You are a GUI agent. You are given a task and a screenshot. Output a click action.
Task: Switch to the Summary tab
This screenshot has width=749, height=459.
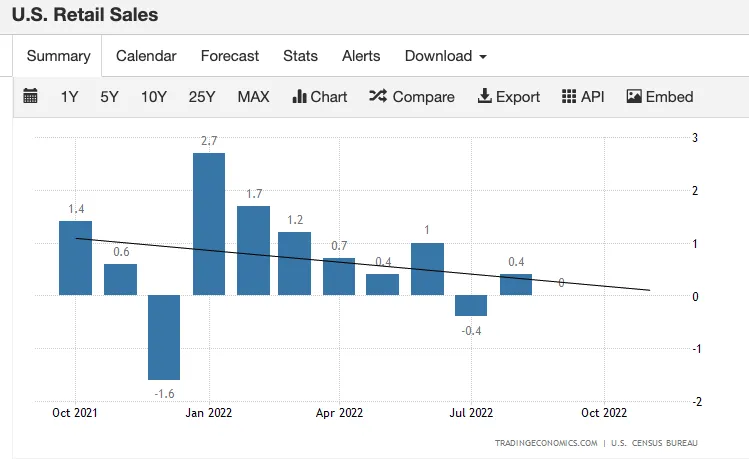coord(58,56)
